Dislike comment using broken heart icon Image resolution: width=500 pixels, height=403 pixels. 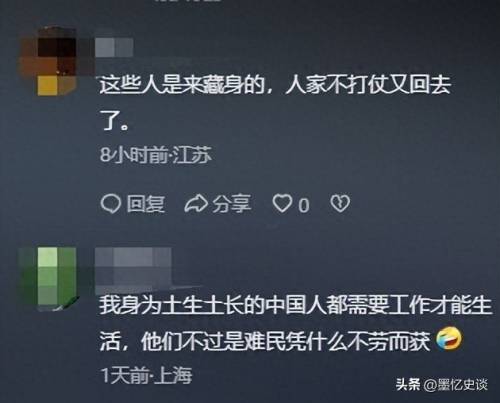[x=340, y=203]
